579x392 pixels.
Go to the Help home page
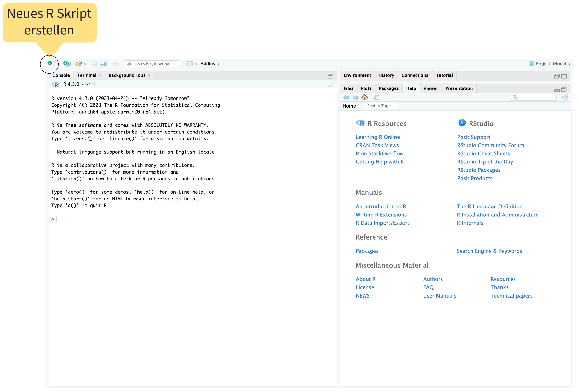(364, 97)
